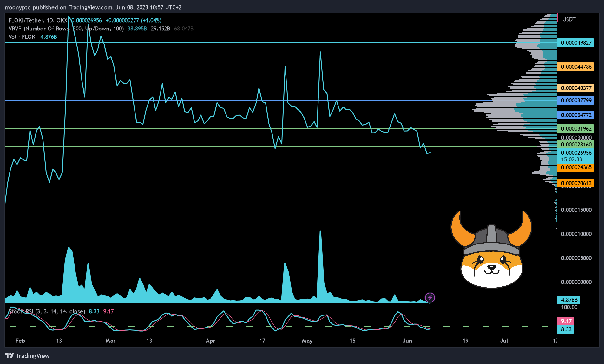Click the 0.000034772 blue price label
The height and width of the screenshot is (364, 604).
(x=576, y=115)
